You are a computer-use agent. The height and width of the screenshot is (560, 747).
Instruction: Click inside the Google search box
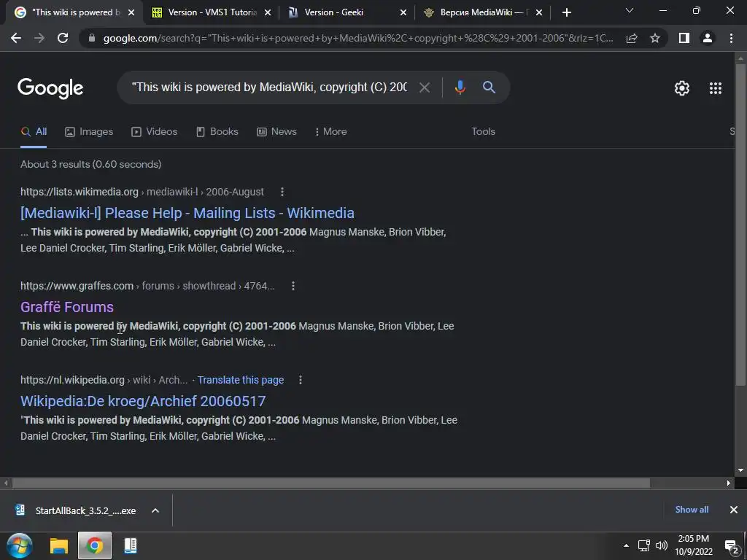(x=269, y=87)
